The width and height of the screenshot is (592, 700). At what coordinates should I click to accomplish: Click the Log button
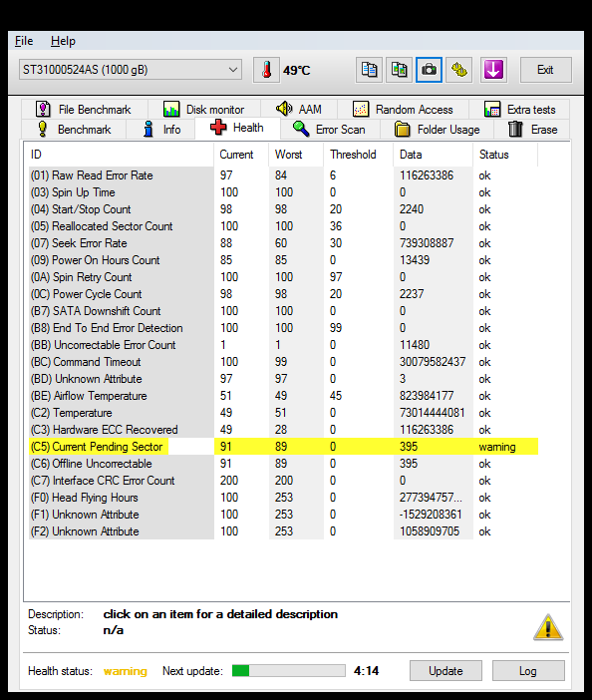click(528, 671)
